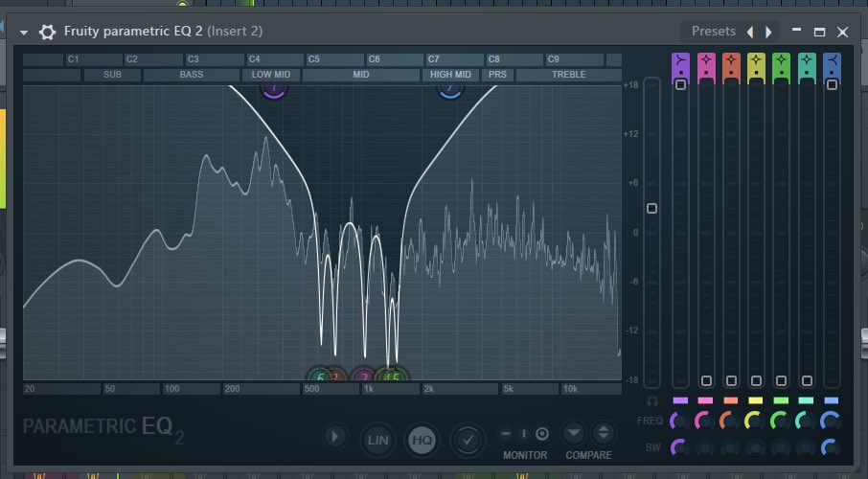
Task: Select the pink band 2 node on graph
Action: [364, 376]
